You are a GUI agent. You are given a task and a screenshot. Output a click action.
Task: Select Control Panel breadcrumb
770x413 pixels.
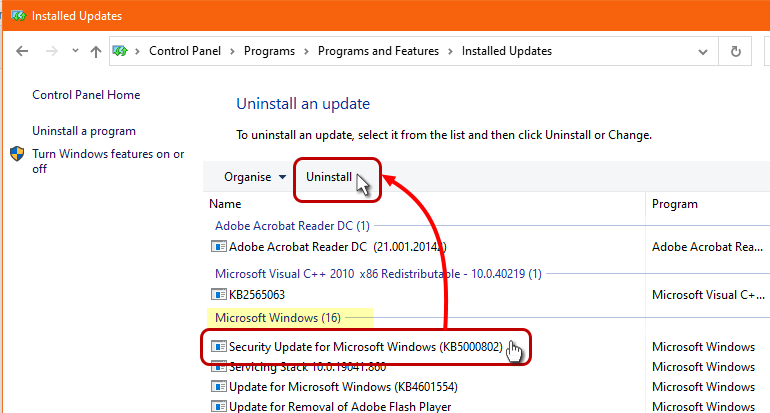point(185,51)
